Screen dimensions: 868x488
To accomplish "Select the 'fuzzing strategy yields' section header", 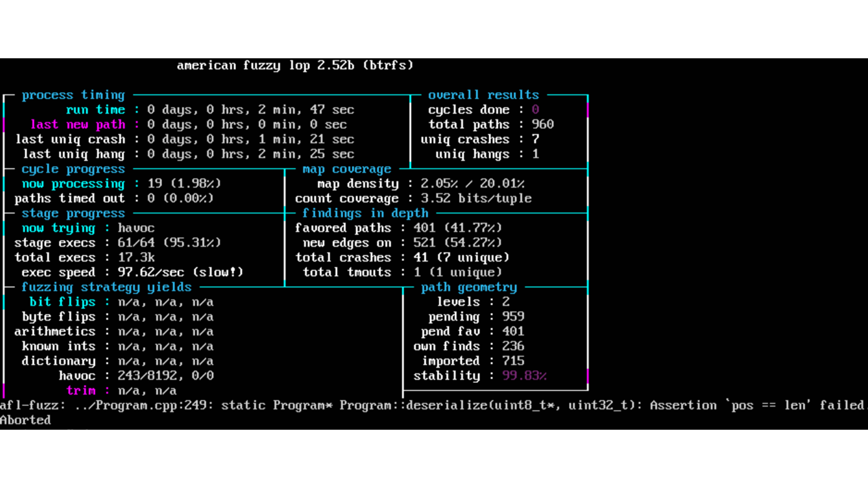I will tap(106, 287).
